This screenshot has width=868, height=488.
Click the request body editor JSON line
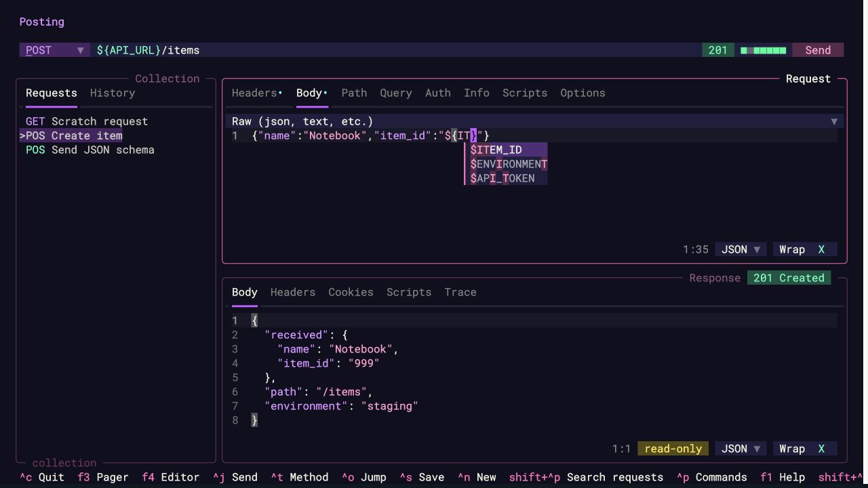[x=534, y=136]
